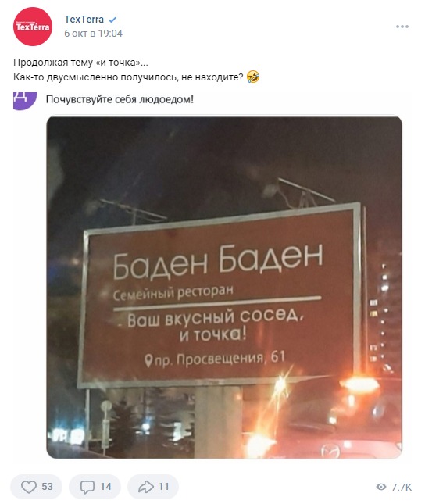Click the location pin icon on billboard

148,361
